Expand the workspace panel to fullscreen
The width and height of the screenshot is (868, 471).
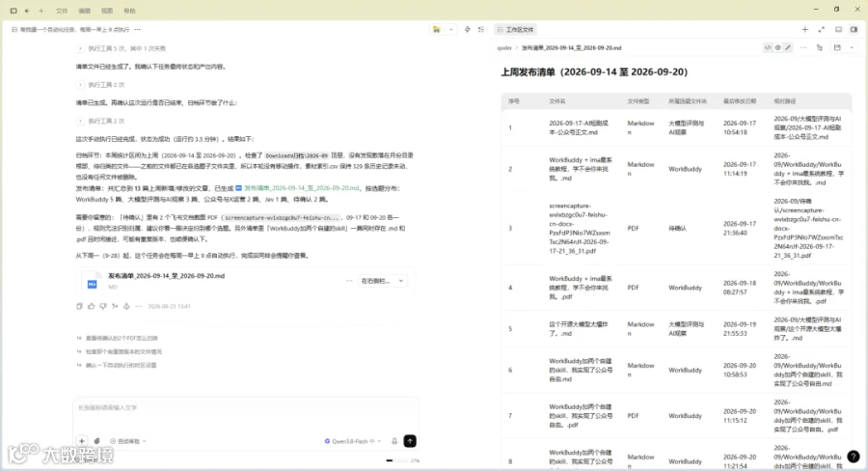click(822, 29)
